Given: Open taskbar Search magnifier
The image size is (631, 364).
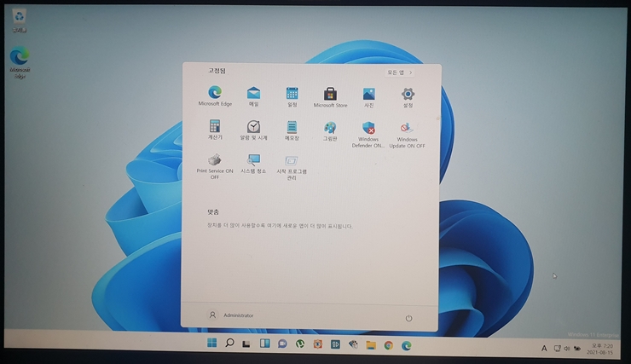Looking at the screenshot, I should [229, 343].
